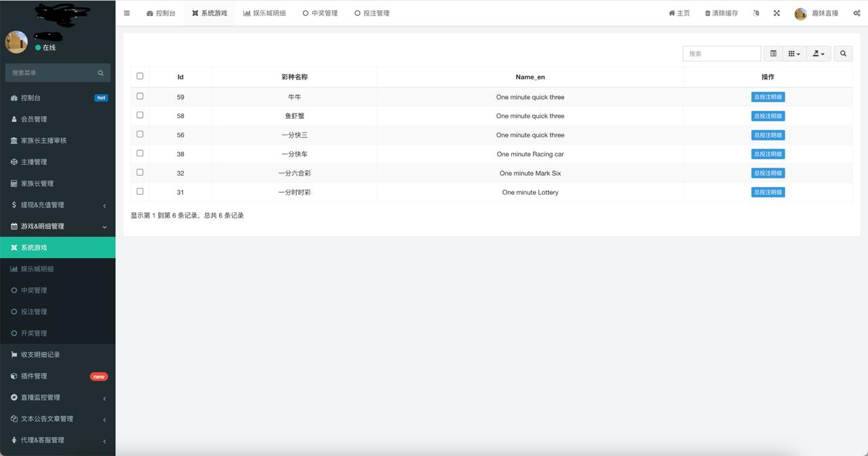Open 会员管理 in the sidebar

[x=34, y=119]
